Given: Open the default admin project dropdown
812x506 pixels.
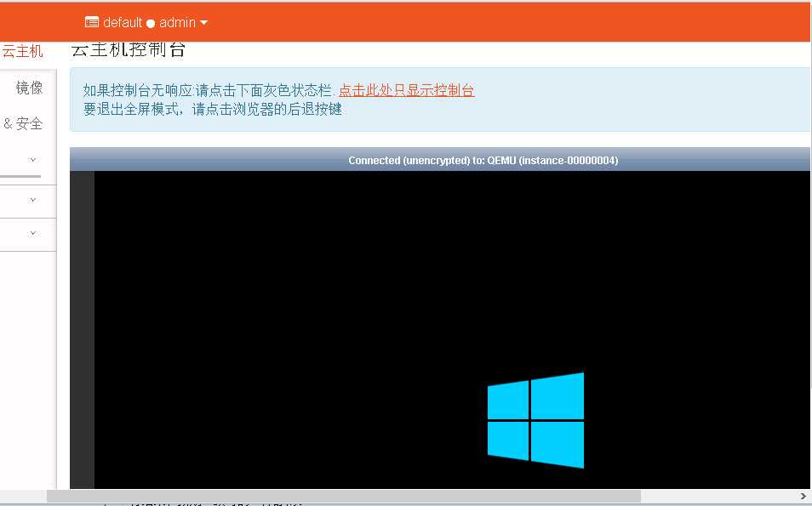Looking at the screenshot, I should tap(146, 22).
